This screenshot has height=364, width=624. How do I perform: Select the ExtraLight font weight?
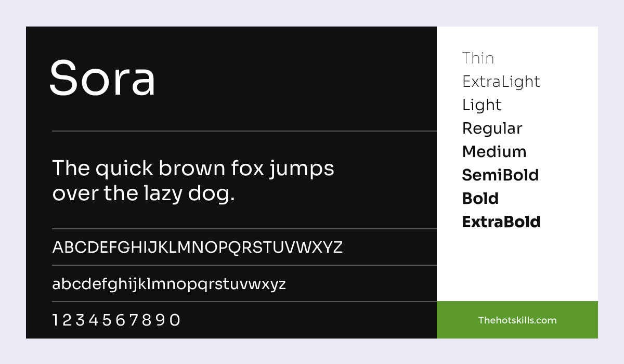(501, 82)
